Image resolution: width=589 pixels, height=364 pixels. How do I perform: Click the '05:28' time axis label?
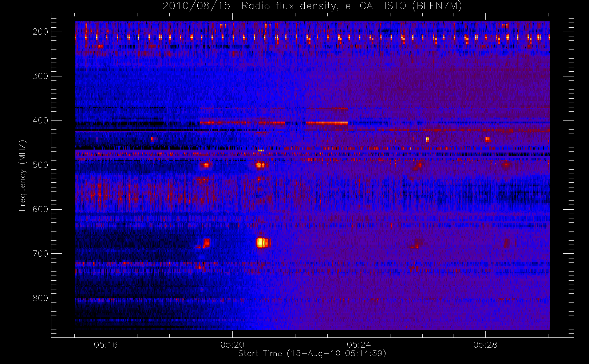tap(485, 345)
